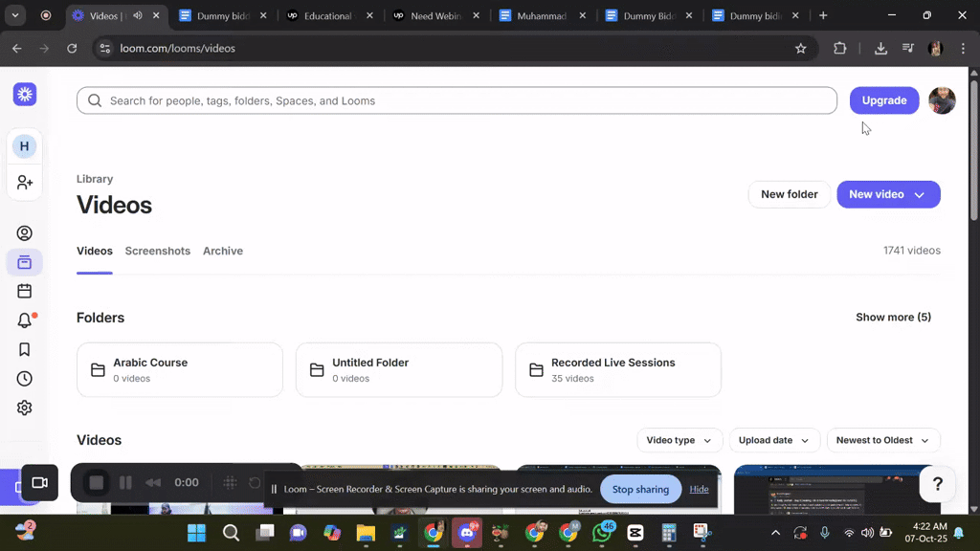980x551 pixels.
Task: Open the Windows Start menu
Action: pos(196,533)
